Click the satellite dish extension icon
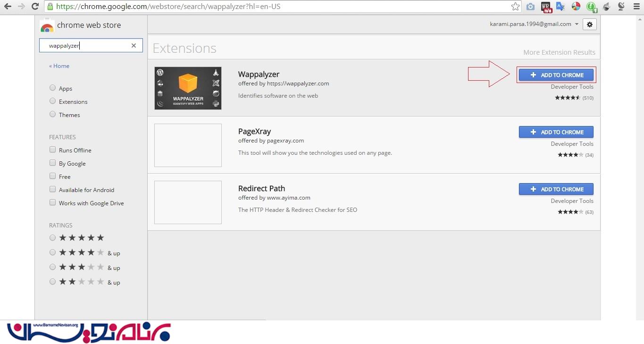 (621, 7)
